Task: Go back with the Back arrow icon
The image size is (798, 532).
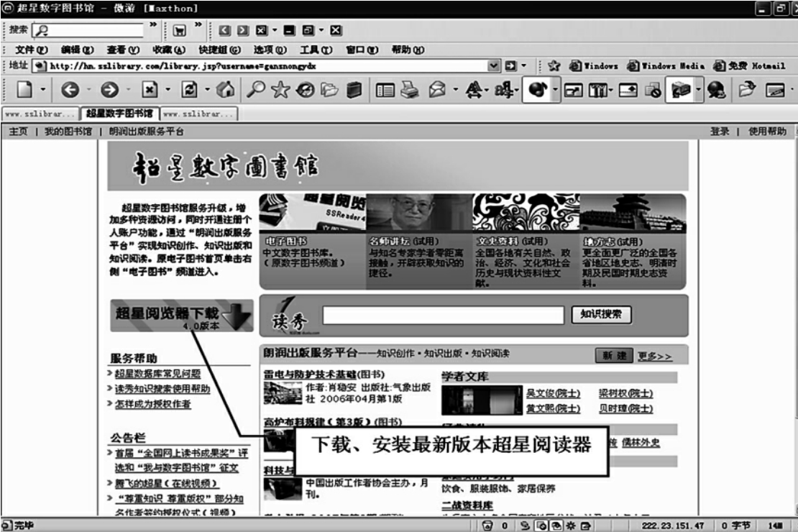Action: pyautogui.click(x=70, y=90)
